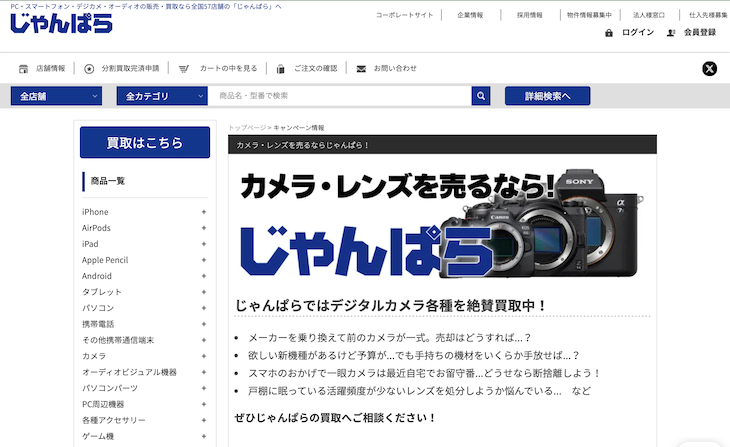Click the star icon for 分割買取完済申請
The height and width of the screenshot is (447, 730).
[89, 68]
